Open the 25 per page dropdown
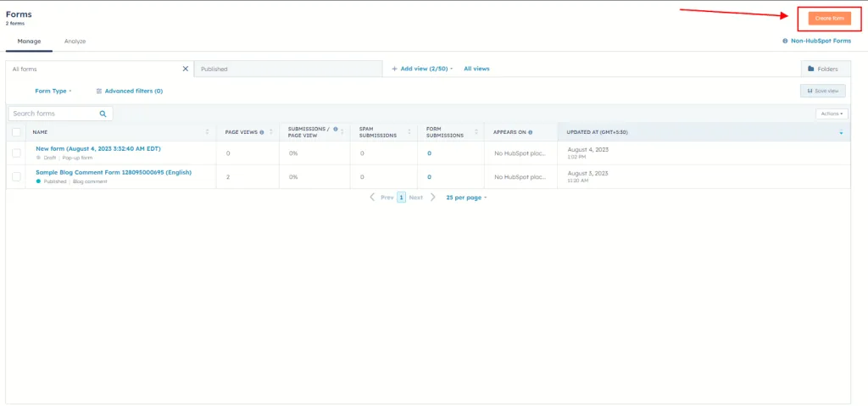This screenshot has width=868, height=406. tap(466, 197)
